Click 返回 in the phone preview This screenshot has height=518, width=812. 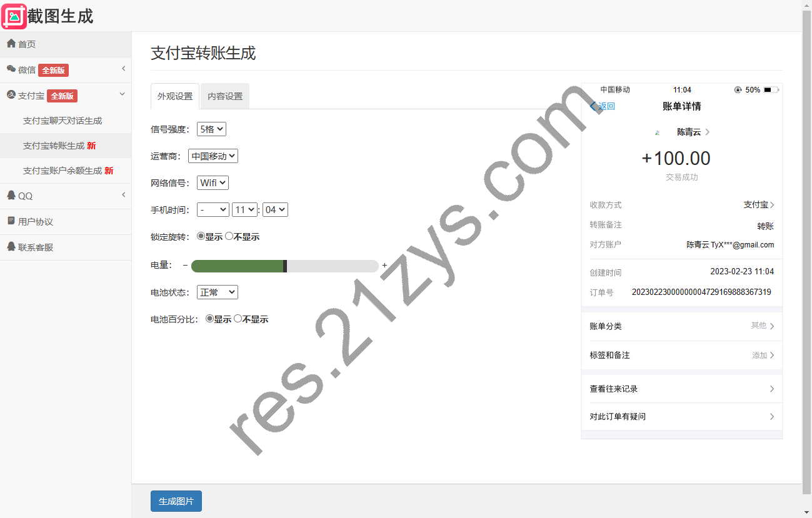click(607, 106)
